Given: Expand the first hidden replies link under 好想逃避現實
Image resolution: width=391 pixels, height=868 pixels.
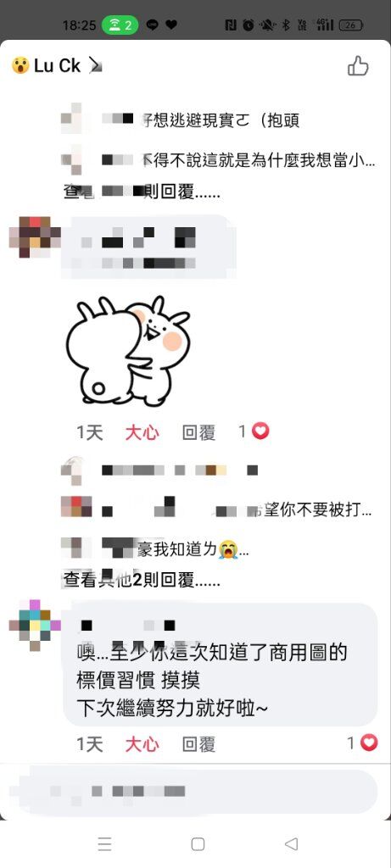Looking at the screenshot, I should pos(142,193).
